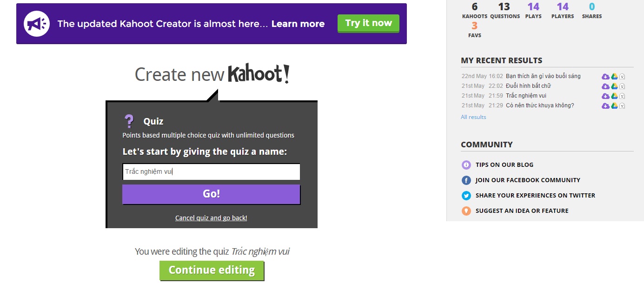This screenshot has height=290, width=644.
Task: Open Suggest an idea or feature text
Action: pos(522,211)
